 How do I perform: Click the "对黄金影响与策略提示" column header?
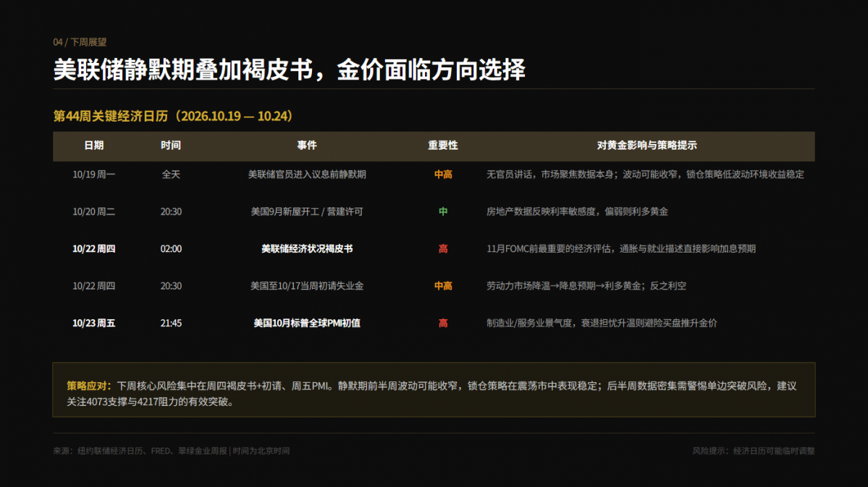pyautogui.click(x=646, y=145)
